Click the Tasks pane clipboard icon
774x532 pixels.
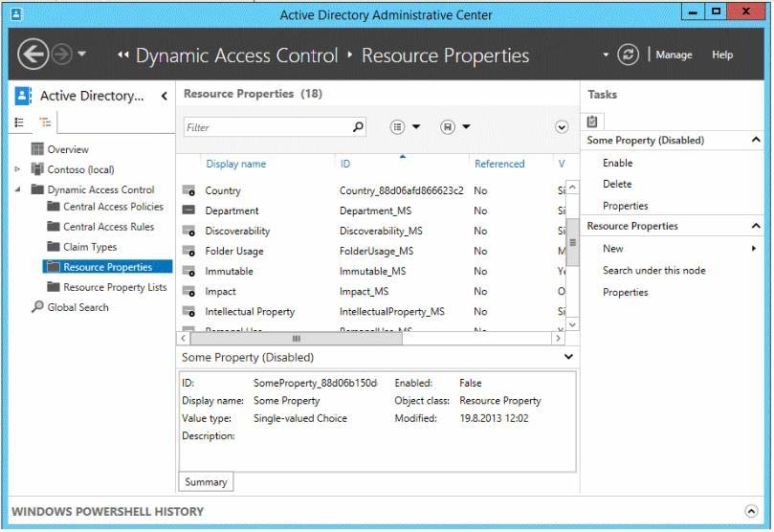(x=592, y=121)
